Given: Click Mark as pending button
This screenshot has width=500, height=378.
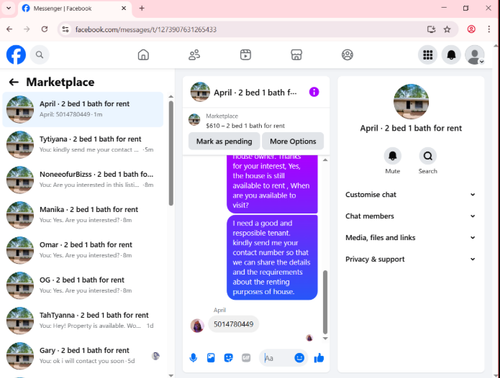Looking at the screenshot, I should click(x=224, y=141).
